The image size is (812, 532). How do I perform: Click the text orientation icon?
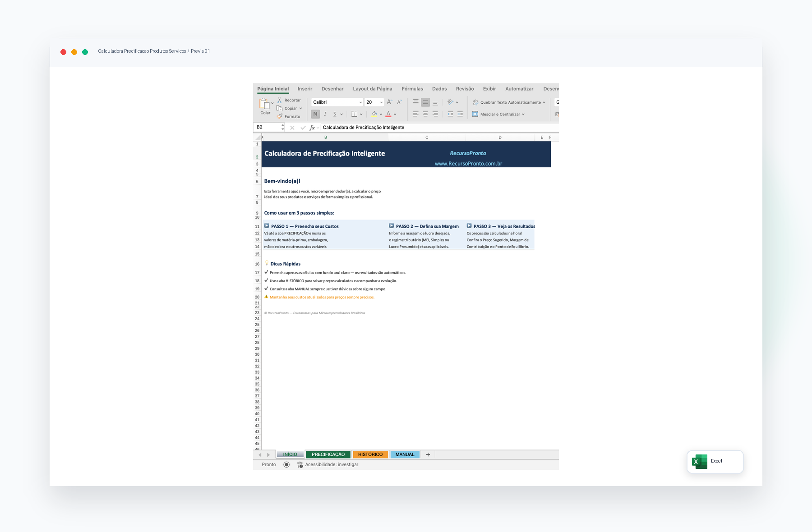450,102
